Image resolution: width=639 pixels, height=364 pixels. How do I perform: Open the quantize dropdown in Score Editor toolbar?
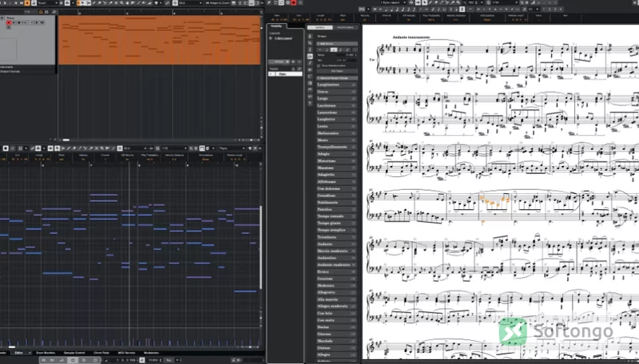tap(505, 2)
